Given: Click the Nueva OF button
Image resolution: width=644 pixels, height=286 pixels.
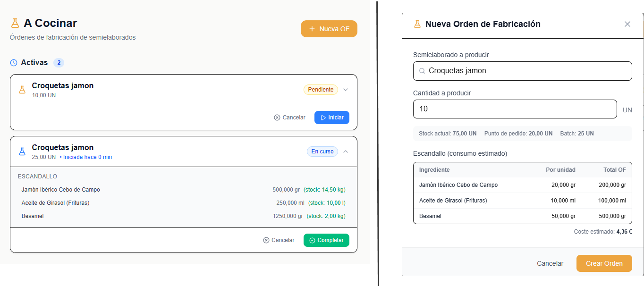Looking at the screenshot, I should [329, 29].
